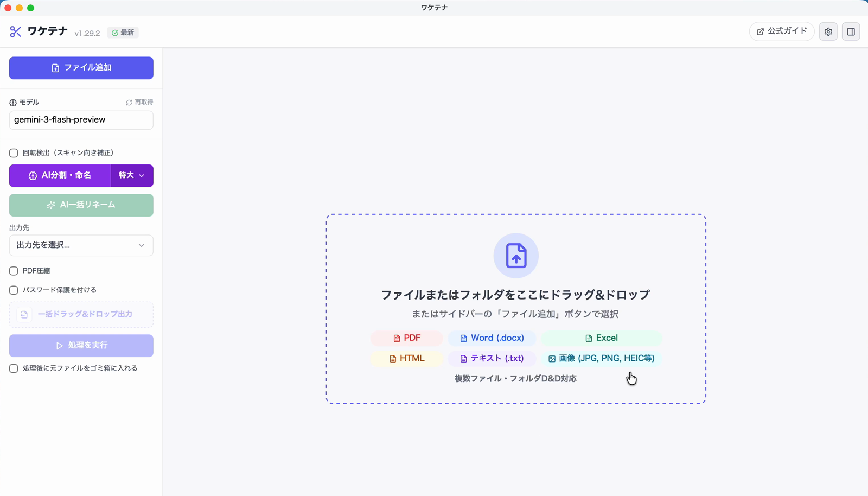This screenshot has width=868, height=496.
Task: Check パスワード保護を付ける option
Action: coord(14,290)
